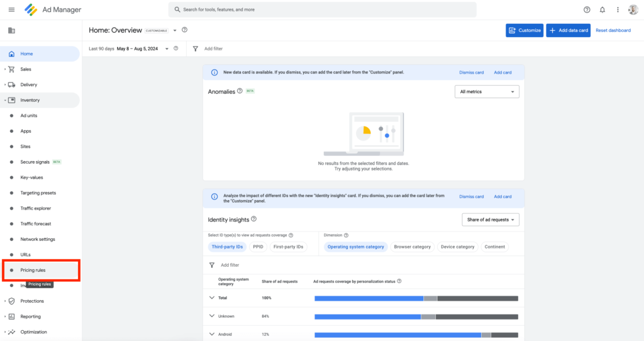
Task: Select the Third-party IDs chip
Action: click(x=227, y=247)
